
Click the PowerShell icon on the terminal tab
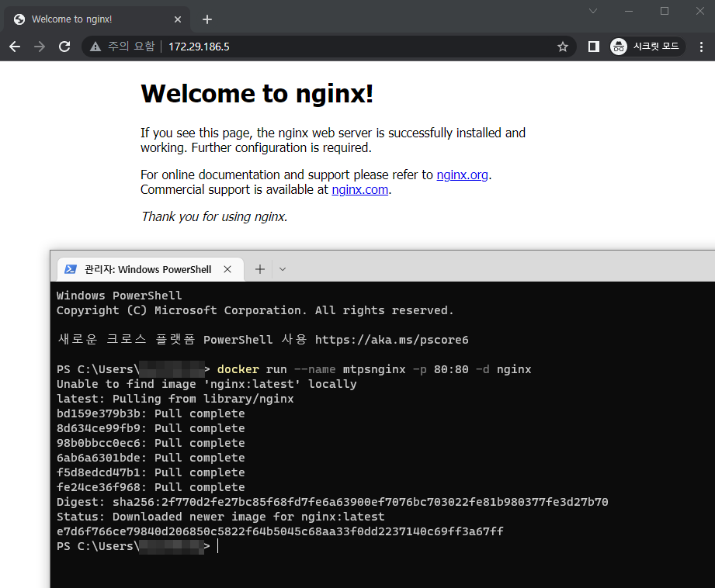coord(70,269)
